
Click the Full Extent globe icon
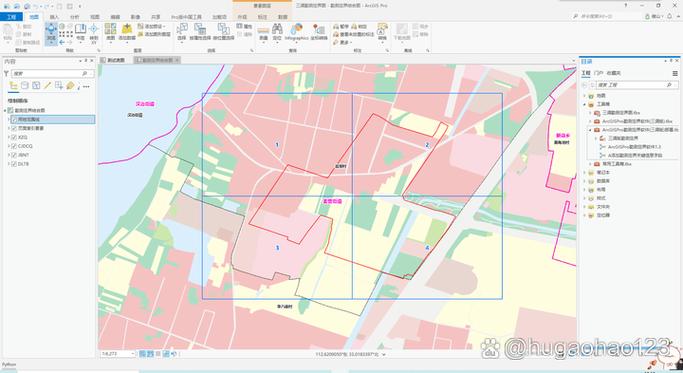coord(62,26)
